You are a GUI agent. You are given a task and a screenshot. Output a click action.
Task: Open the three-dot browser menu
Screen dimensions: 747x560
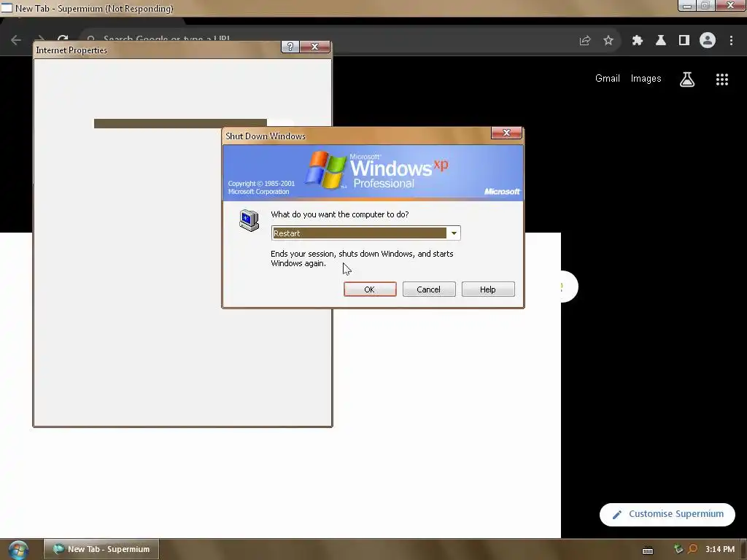(x=731, y=41)
